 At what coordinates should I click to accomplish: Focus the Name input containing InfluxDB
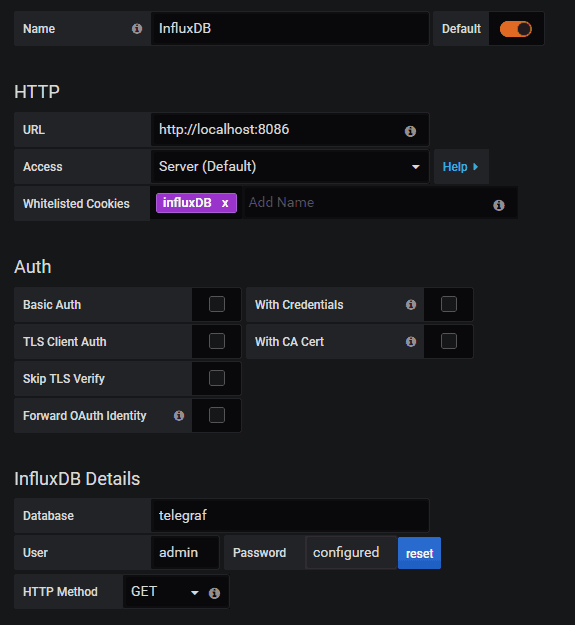(290, 29)
